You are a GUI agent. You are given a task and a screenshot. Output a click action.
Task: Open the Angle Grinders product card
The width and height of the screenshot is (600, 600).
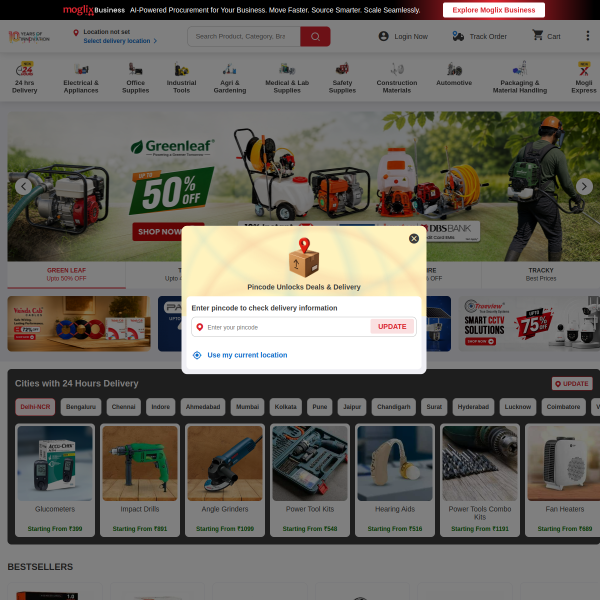coord(225,480)
